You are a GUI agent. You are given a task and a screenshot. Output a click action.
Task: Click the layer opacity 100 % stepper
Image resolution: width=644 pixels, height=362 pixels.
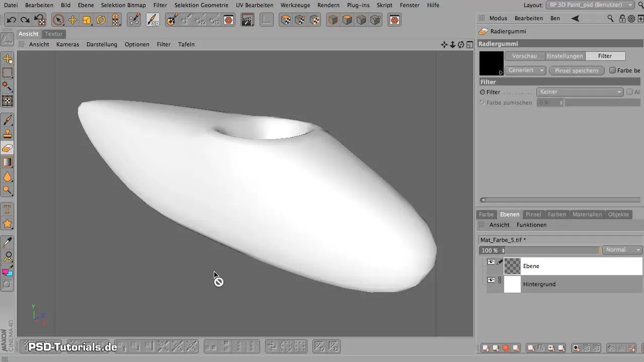[x=503, y=250]
